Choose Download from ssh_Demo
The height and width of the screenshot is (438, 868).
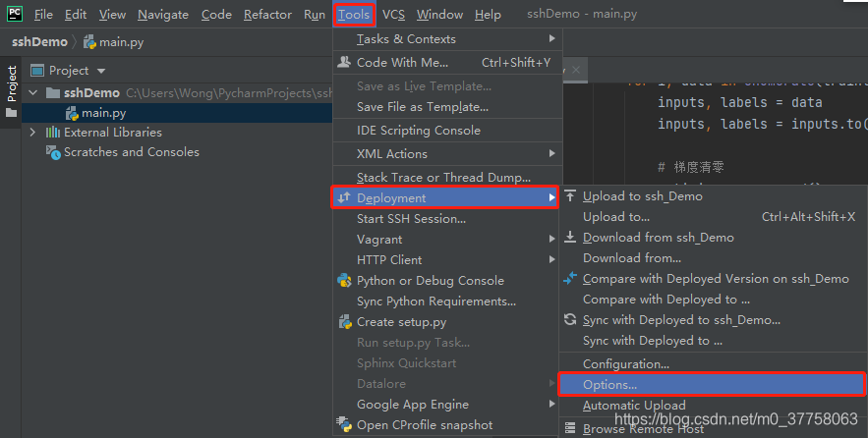pos(713,238)
